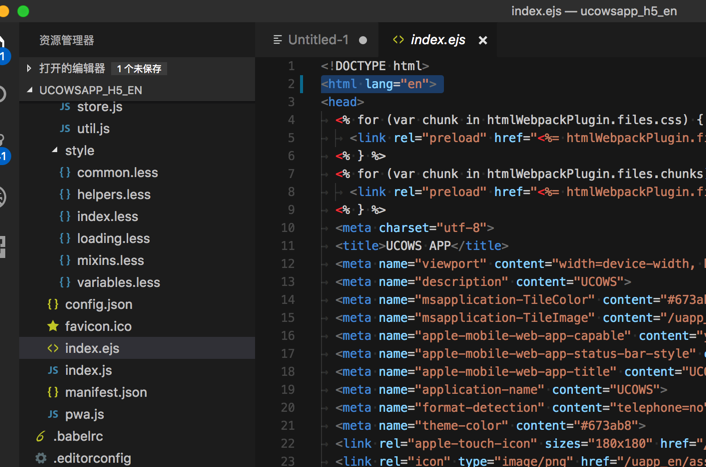Image resolution: width=706 pixels, height=467 pixels.
Task: Select the index.ejs editor tab
Action: (437, 40)
